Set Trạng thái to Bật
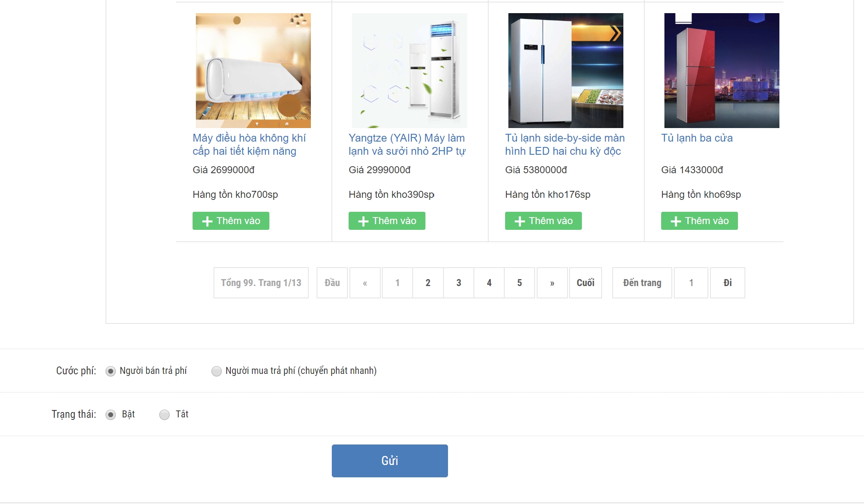This screenshot has height=504, width=864. click(x=110, y=415)
